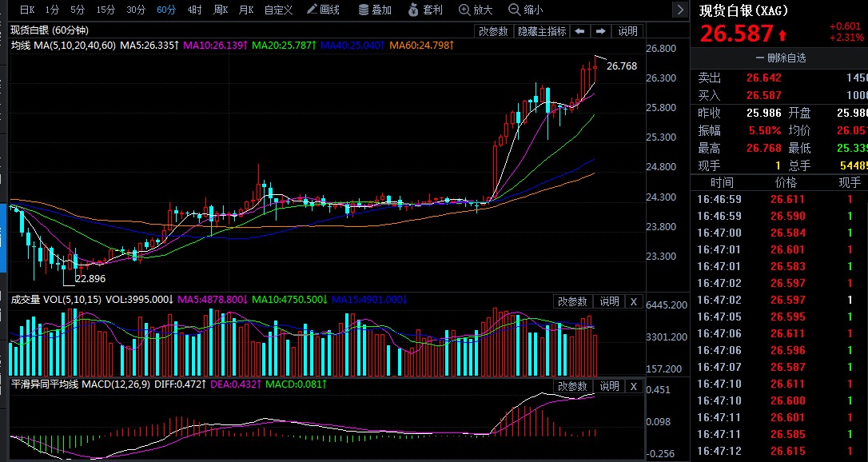Open the 套利 arbitrage tool
This screenshot has height=462, width=868.
[x=424, y=10]
